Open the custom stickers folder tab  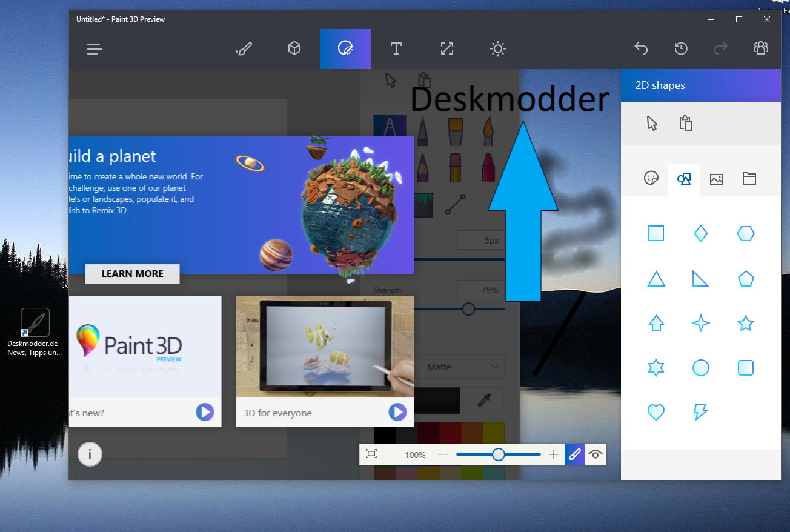(749, 179)
